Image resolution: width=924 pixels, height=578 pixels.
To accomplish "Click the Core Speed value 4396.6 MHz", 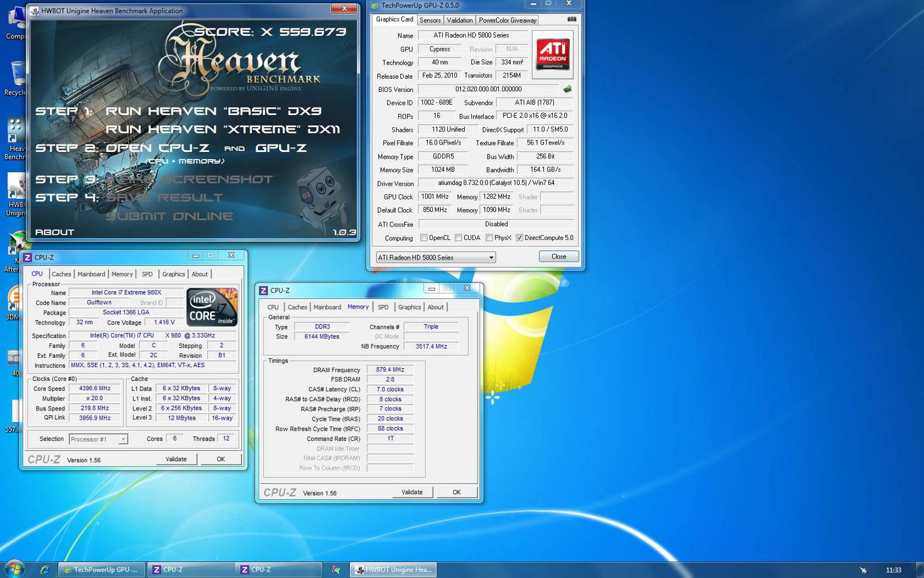I will [95, 388].
